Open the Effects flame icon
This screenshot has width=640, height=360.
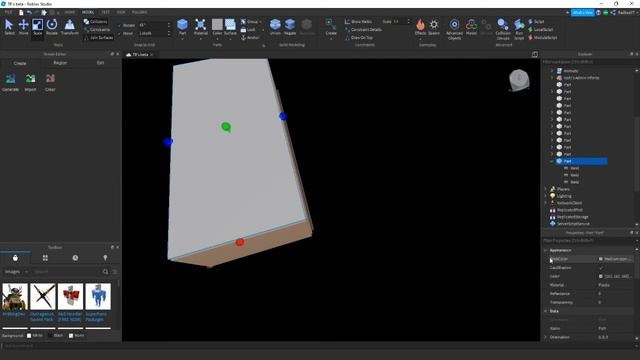[x=420, y=24]
